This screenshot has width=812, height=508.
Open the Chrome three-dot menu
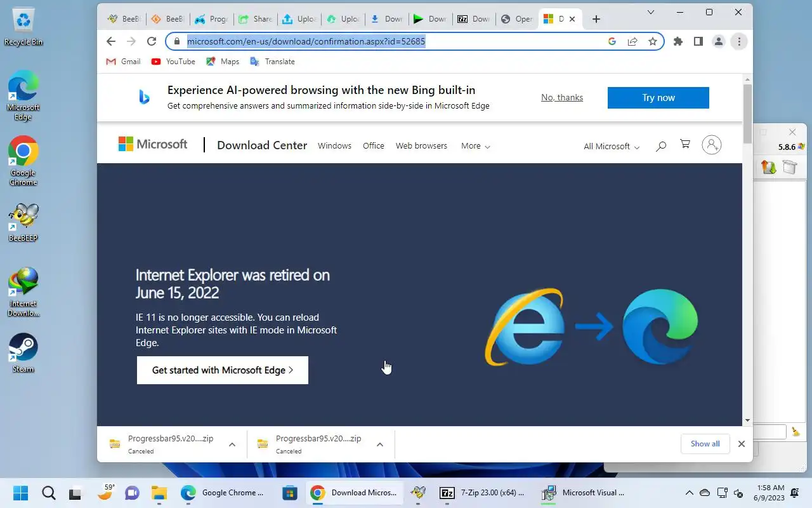(739, 41)
